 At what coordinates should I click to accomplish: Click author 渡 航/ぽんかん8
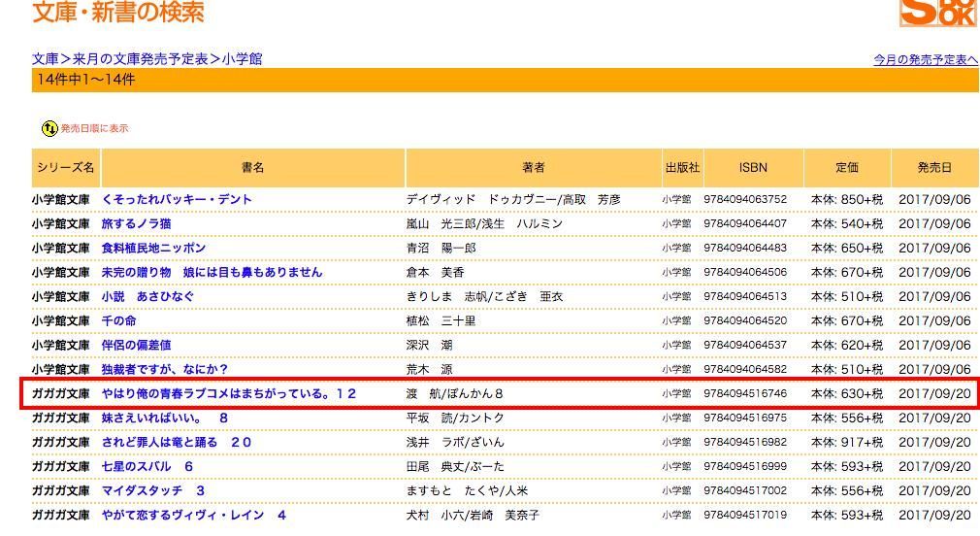coord(454,394)
